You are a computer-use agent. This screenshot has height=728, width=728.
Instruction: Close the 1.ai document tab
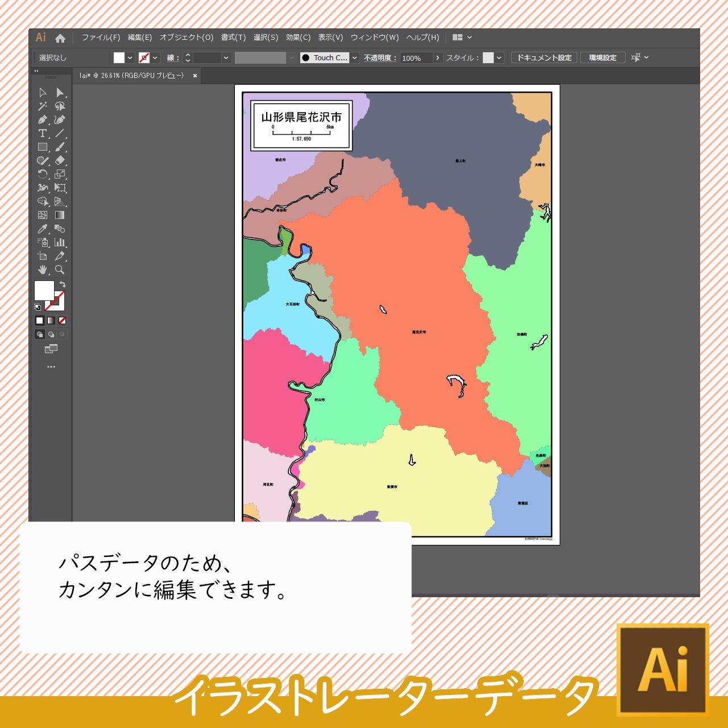[195, 76]
